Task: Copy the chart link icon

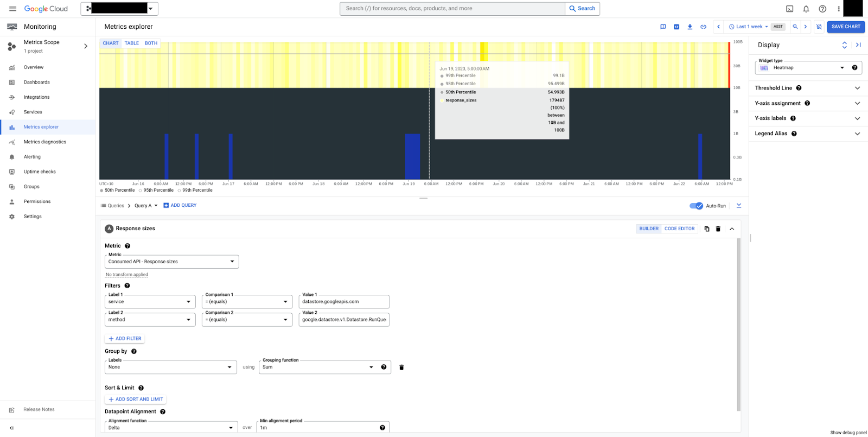Action: point(703,27)
